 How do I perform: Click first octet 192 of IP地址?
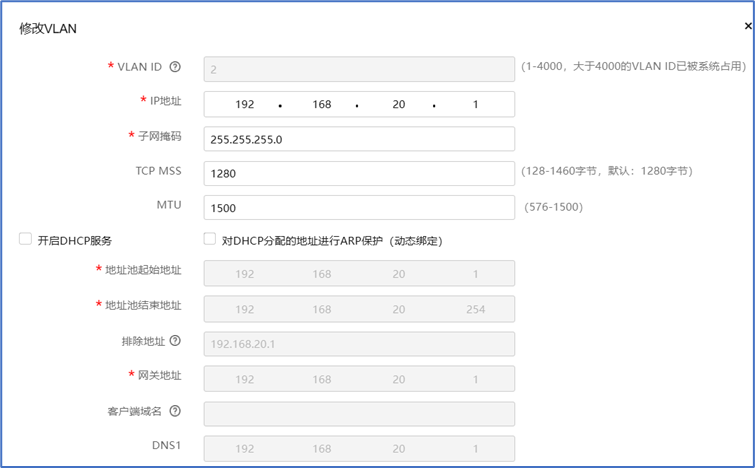coord(245,104)
